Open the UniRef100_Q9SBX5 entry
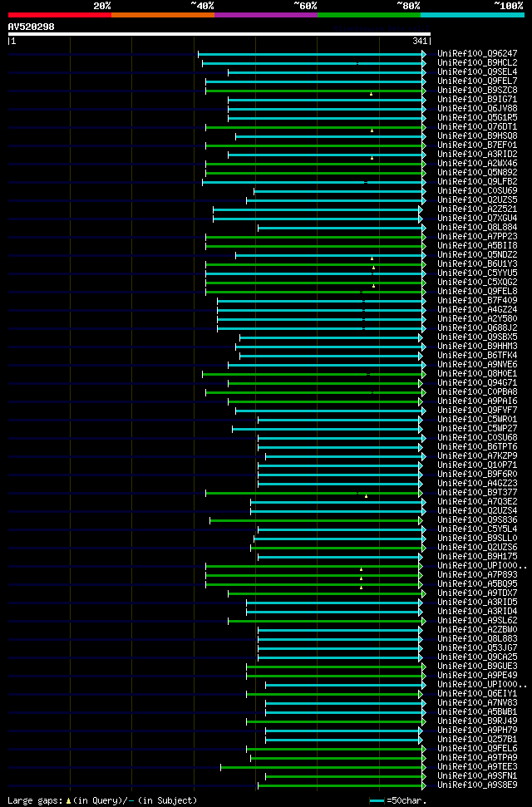The height and width of the screenshot is (807, 532). 477,337
